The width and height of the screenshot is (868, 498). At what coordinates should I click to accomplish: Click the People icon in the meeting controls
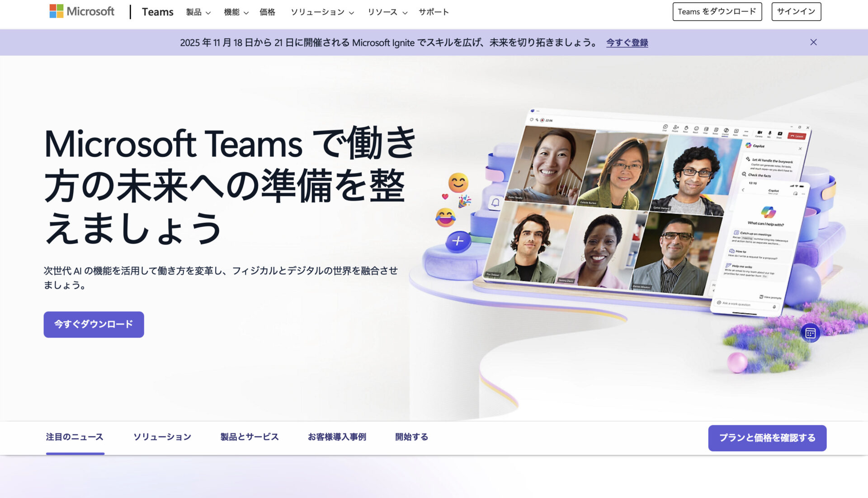tap(675, 128)
